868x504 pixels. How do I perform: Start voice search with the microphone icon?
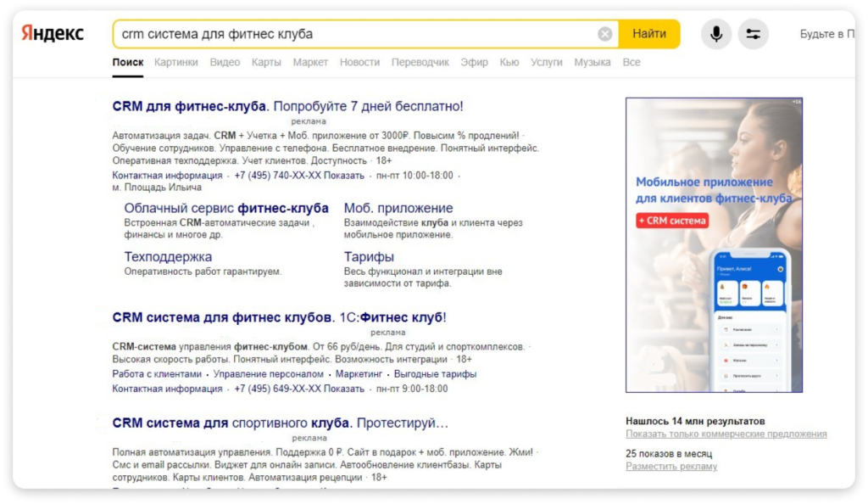pyautogui.click(x=715, y=34)
